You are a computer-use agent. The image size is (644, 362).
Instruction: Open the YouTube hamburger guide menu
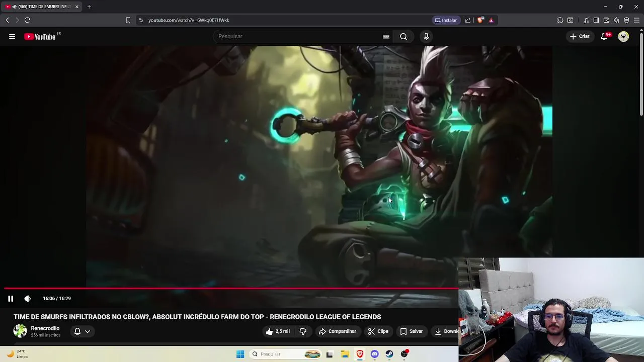click(x=12, y=36)
